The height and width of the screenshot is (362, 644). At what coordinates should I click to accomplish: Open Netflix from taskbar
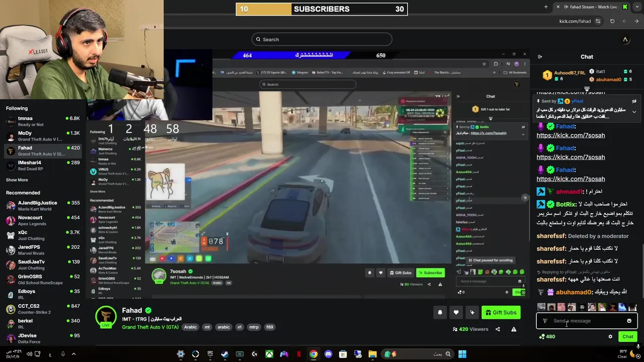299,354
